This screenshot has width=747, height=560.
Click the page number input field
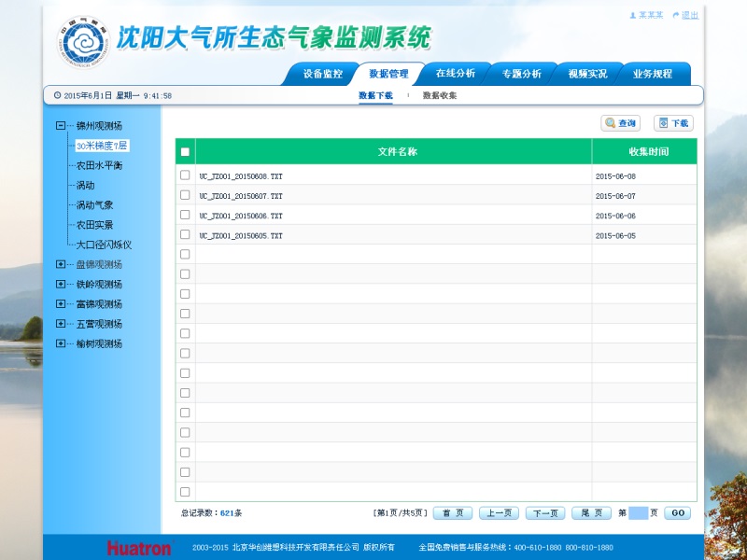tap(638, 513)
